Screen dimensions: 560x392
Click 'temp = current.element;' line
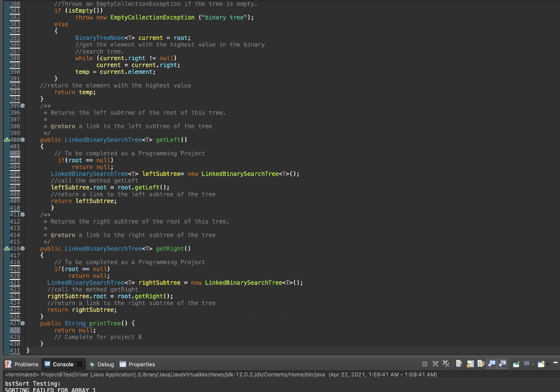click(x=115, y=72)
